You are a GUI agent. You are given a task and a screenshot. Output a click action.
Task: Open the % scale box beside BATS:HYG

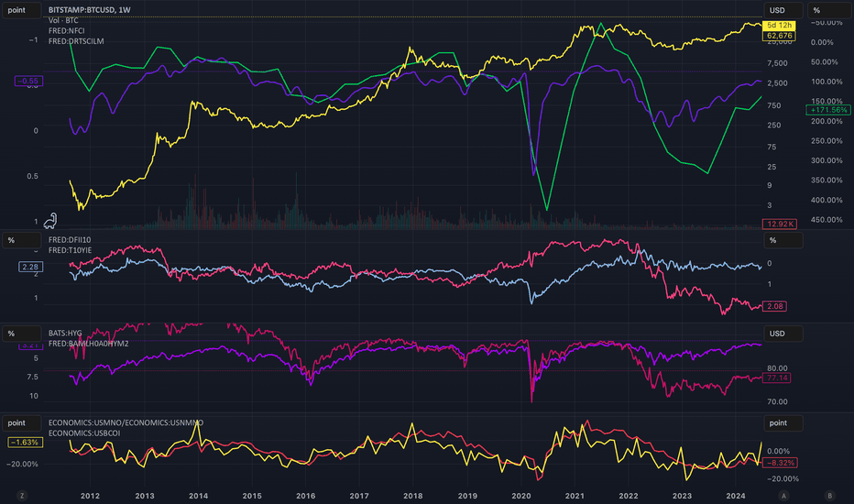(21, 334)
